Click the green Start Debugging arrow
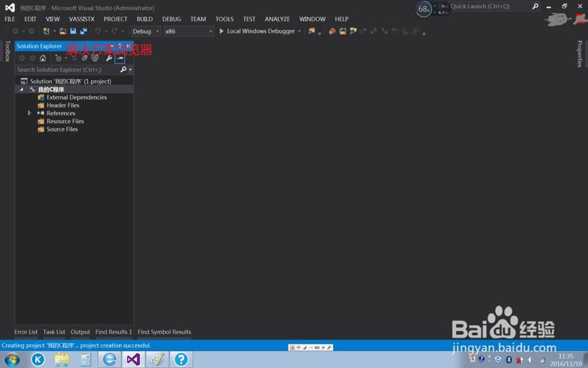This screenshot has height=368, width=588. (x=221, y=31)
